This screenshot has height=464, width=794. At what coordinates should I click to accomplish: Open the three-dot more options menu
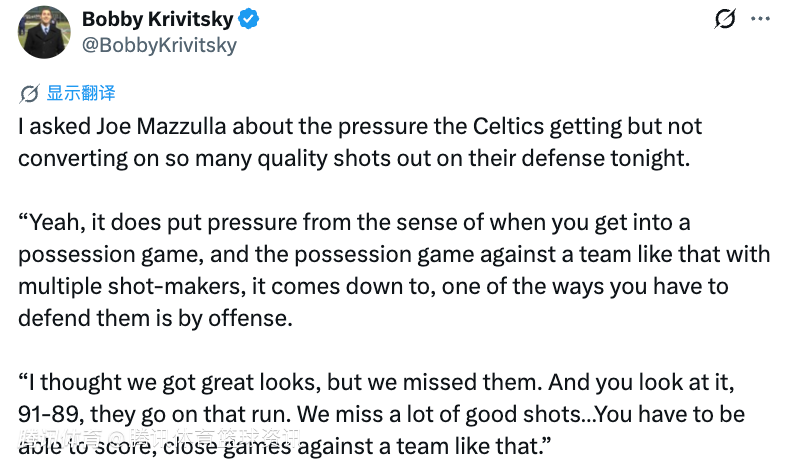[x=761, y=19]
